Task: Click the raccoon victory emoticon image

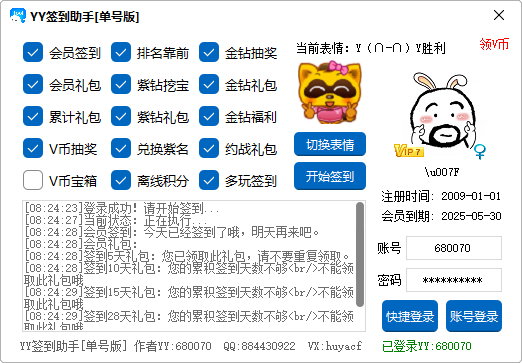Action: coord(329,92)
